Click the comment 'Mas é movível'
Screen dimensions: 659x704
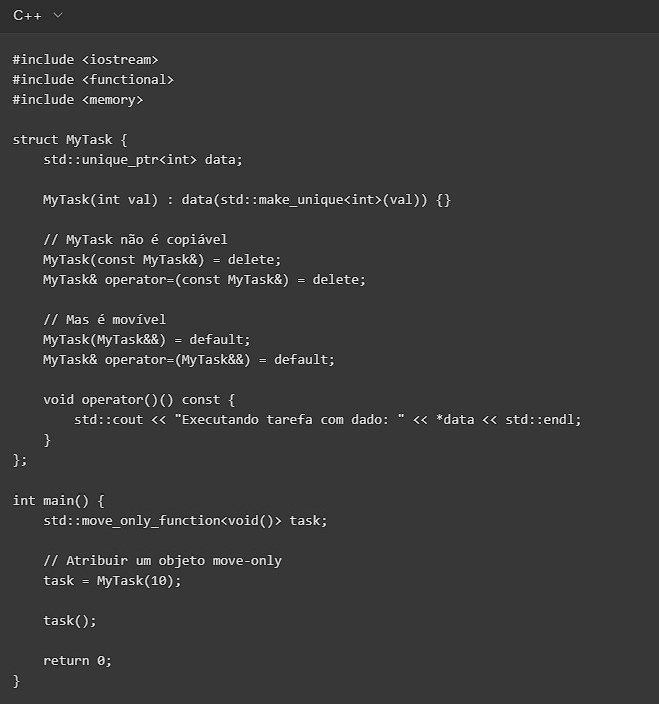tap(104, 319)
